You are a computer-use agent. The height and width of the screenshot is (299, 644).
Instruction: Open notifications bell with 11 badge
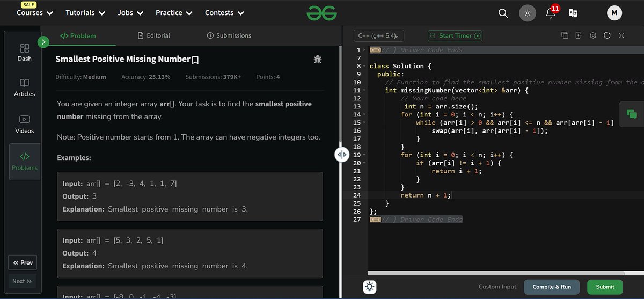[551, 12]
